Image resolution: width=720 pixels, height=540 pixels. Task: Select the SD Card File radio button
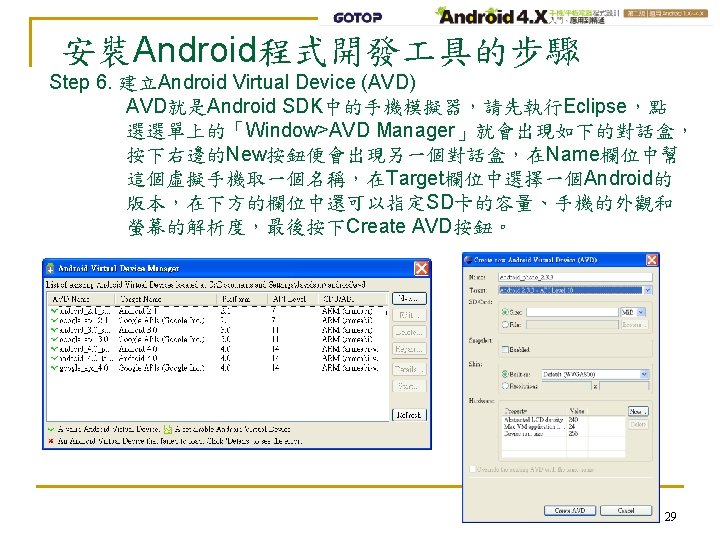click(506, 325)
